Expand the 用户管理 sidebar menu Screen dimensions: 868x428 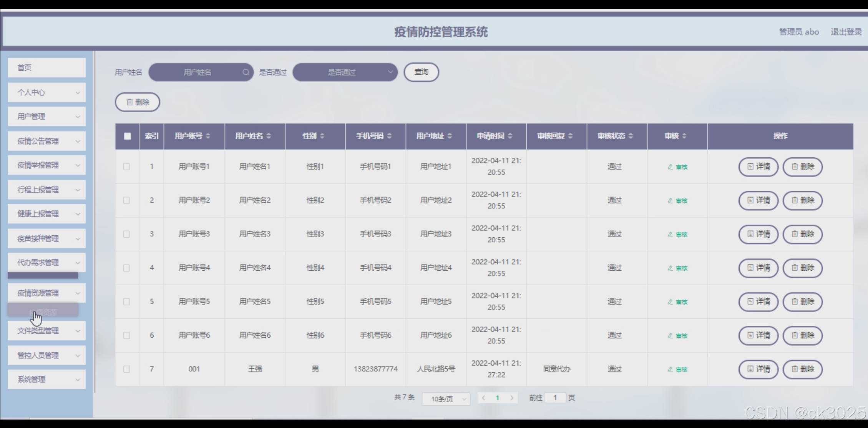pyautogui.click(x=46, y=117)
